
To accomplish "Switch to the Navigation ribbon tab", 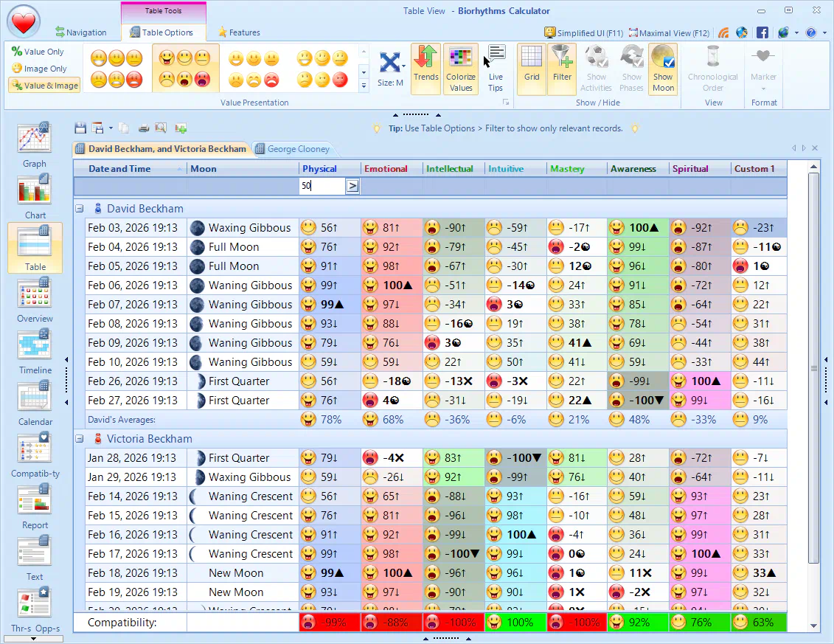I will pos(81,32).
